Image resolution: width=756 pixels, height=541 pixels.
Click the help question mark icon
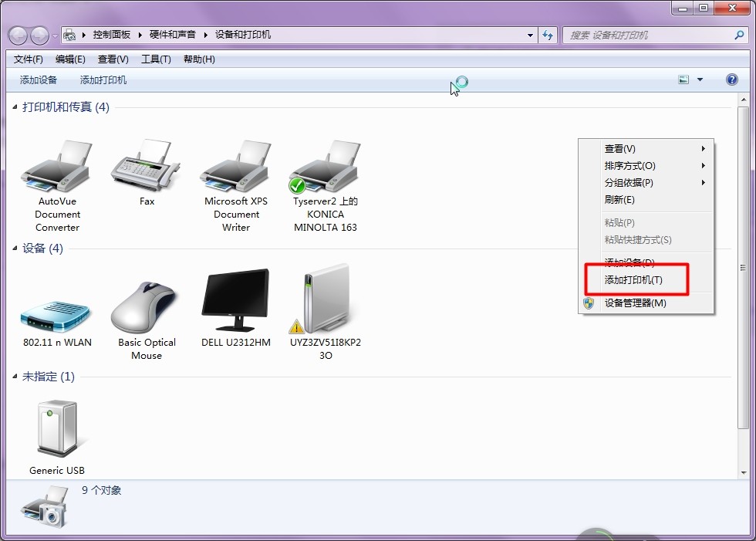tap(731, 79)
